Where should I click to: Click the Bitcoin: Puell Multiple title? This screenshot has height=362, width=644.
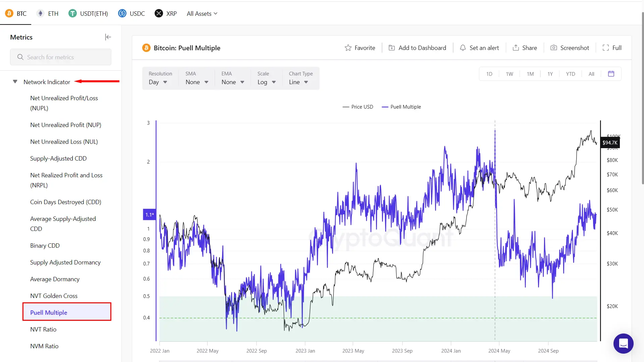click(187, 48)
